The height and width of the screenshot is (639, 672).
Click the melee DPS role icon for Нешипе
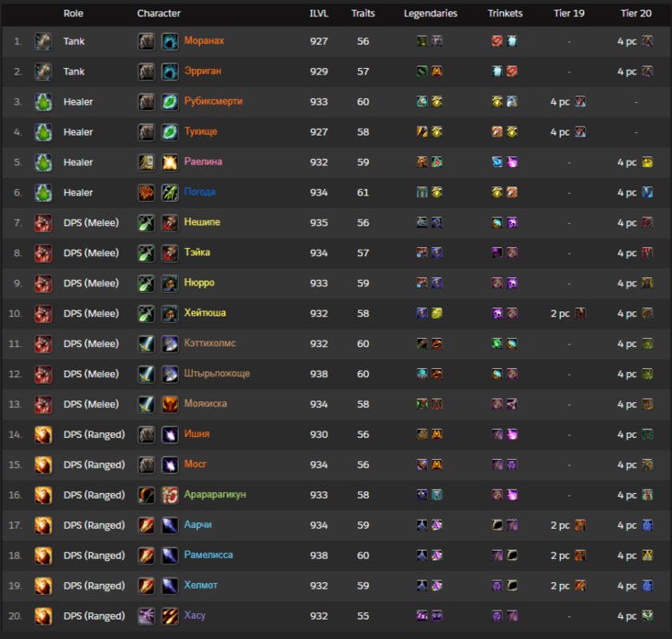(43, 223)
